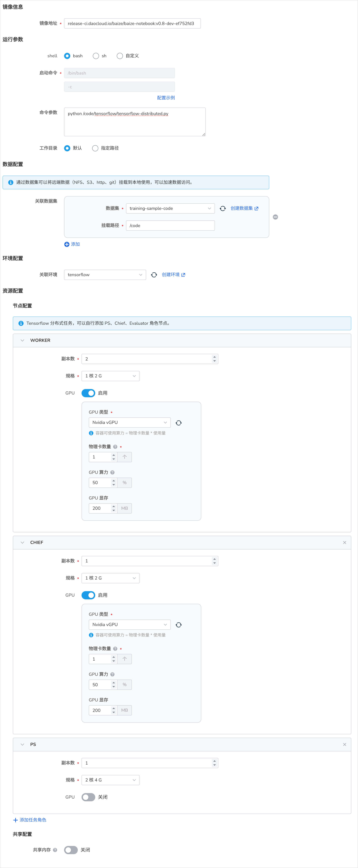Click info icon in Tensorflow notice banner
358x868 pixels.
(21, 323)
